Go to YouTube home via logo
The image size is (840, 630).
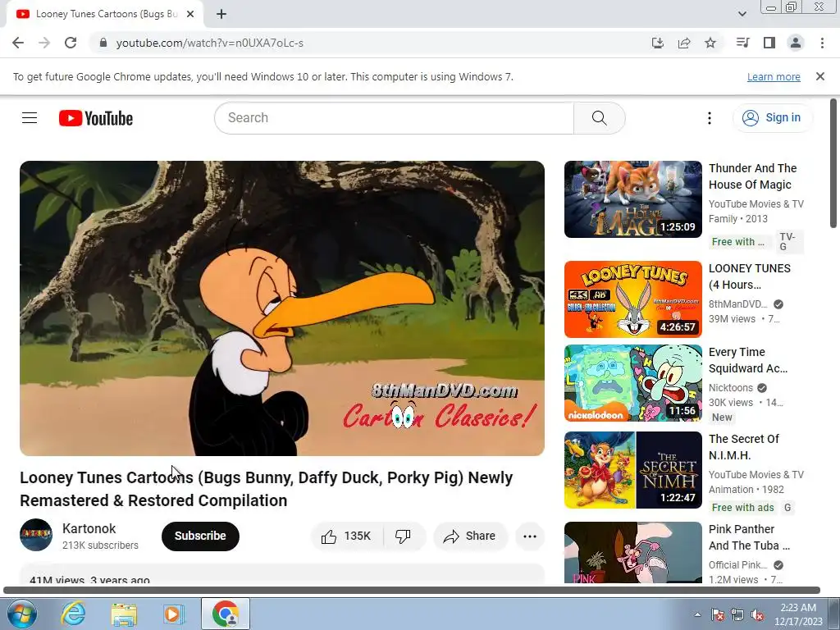point(96,118)
